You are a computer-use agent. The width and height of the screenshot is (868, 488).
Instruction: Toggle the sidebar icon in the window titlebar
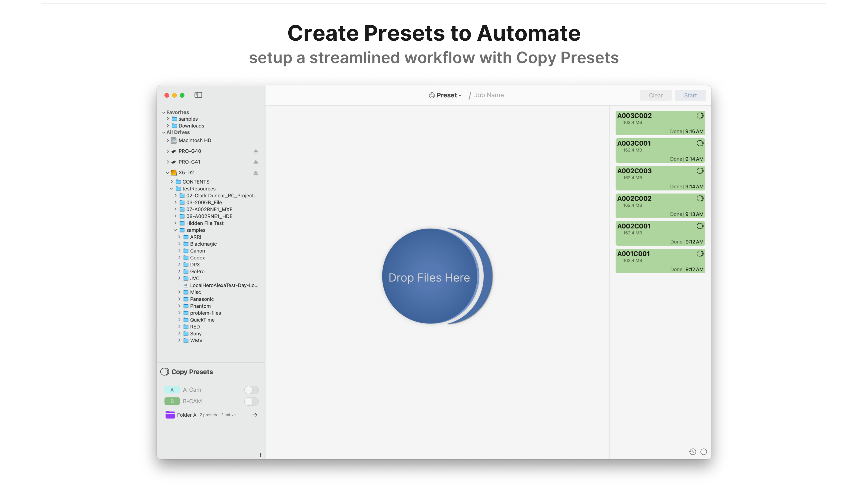tap(199, 95)
